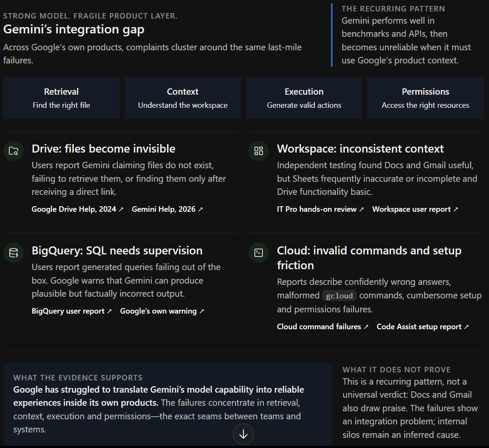The width and height of the screenshot is (489, 448).
Task: Click the 'What the evidence supports' label
Action: pyautogui.click(x=78, y=377)
